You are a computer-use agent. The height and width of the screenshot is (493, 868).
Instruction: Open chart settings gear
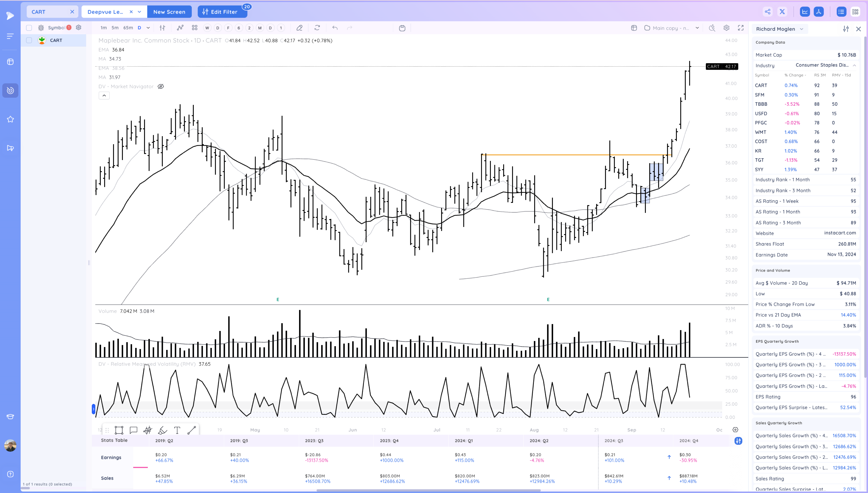(x=726, y=28)
